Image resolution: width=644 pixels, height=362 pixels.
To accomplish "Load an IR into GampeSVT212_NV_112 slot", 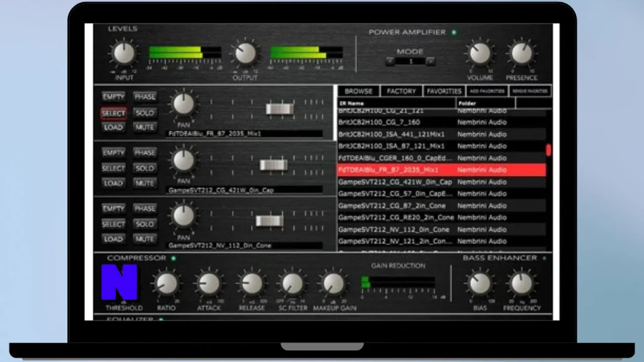I will coord(113,239).
